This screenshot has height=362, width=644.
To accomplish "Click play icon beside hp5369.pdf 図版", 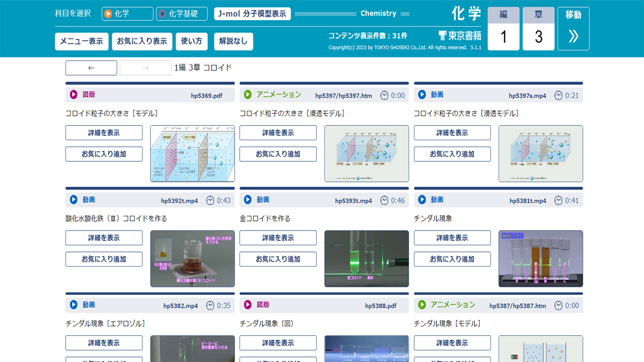I will [73, 95].
